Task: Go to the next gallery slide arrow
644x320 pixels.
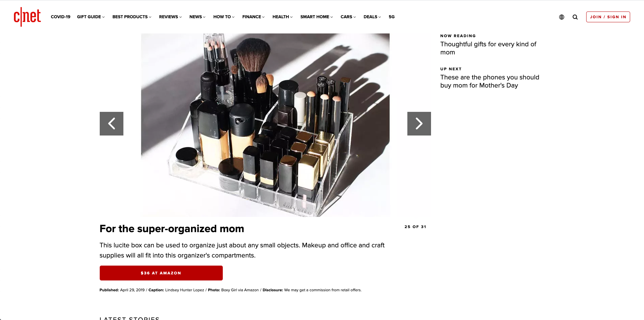Action: [419, 124]
